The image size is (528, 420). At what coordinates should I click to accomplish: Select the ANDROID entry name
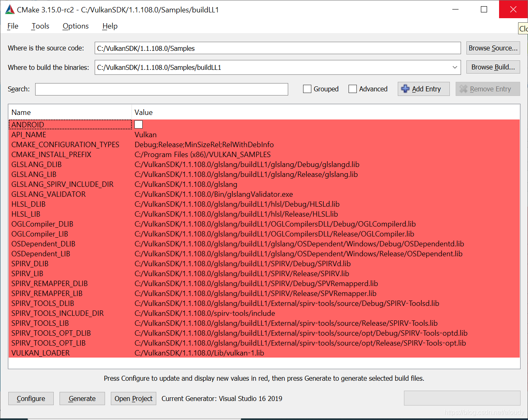point(28,124)
